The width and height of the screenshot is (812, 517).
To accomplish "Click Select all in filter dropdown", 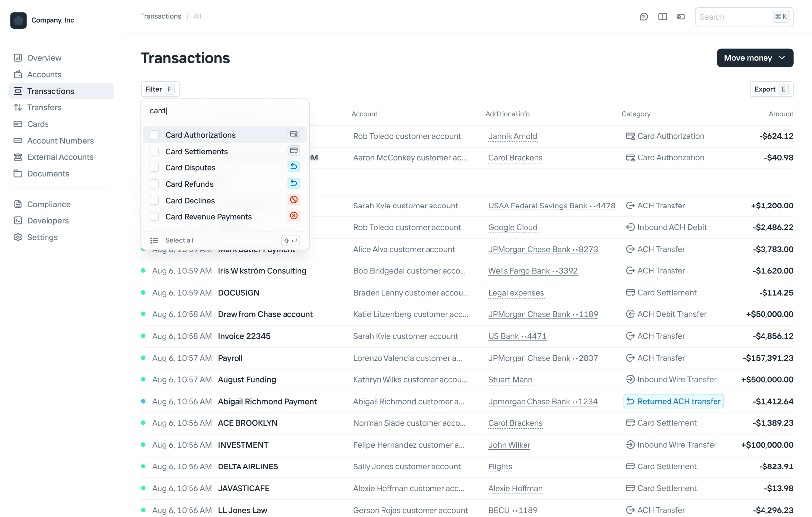I will 179,240.
